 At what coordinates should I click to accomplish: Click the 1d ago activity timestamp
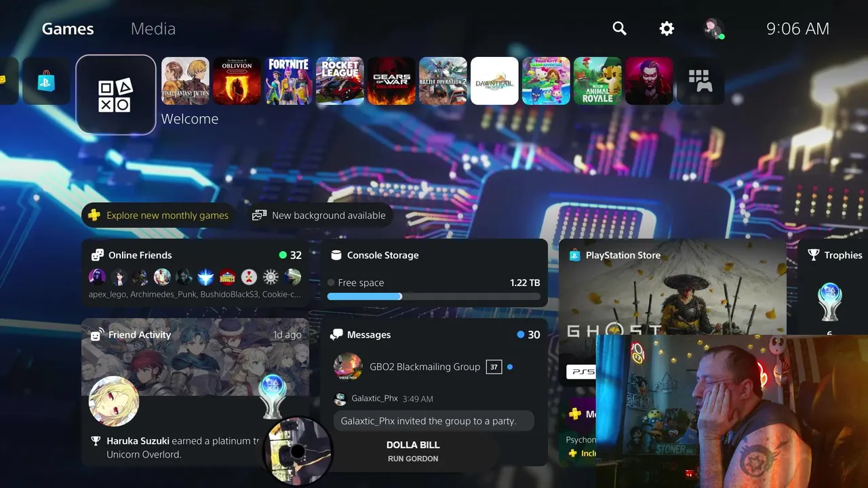point(288,335)
